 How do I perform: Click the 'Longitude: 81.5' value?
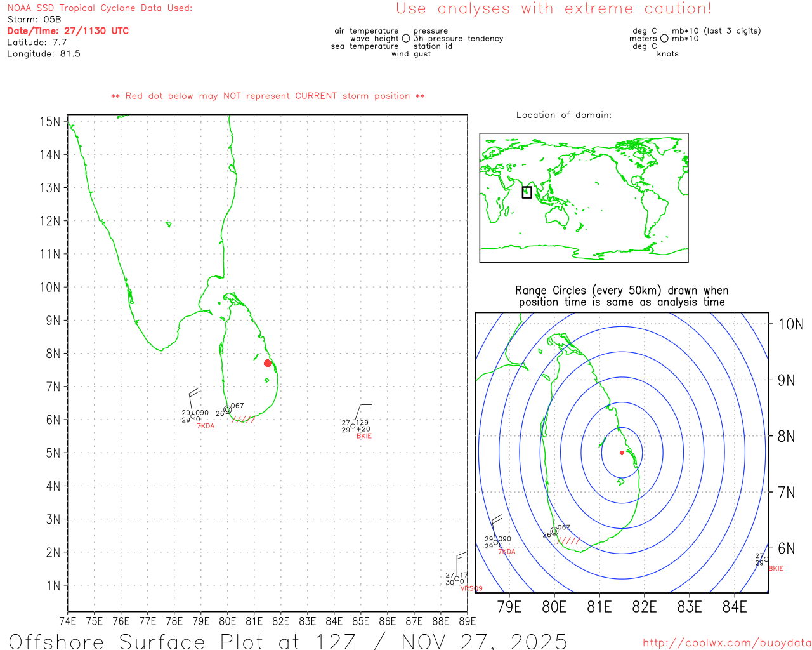coord(44,54)
